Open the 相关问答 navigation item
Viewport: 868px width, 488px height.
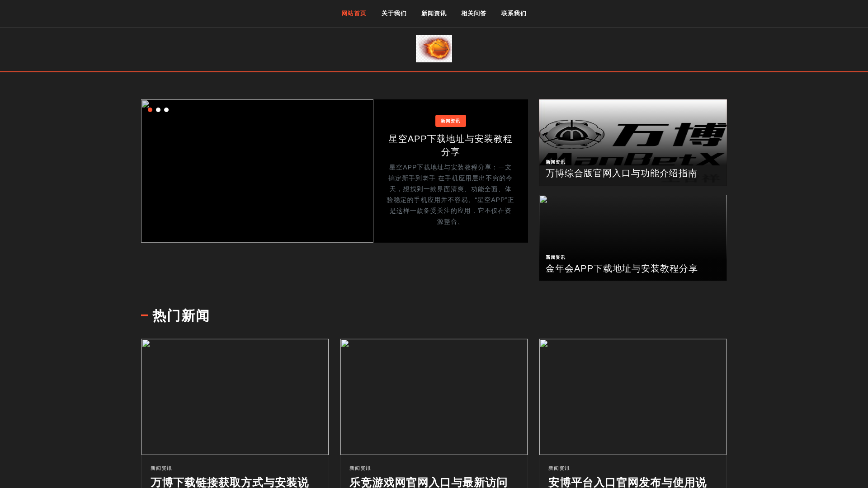coord(474,14)
